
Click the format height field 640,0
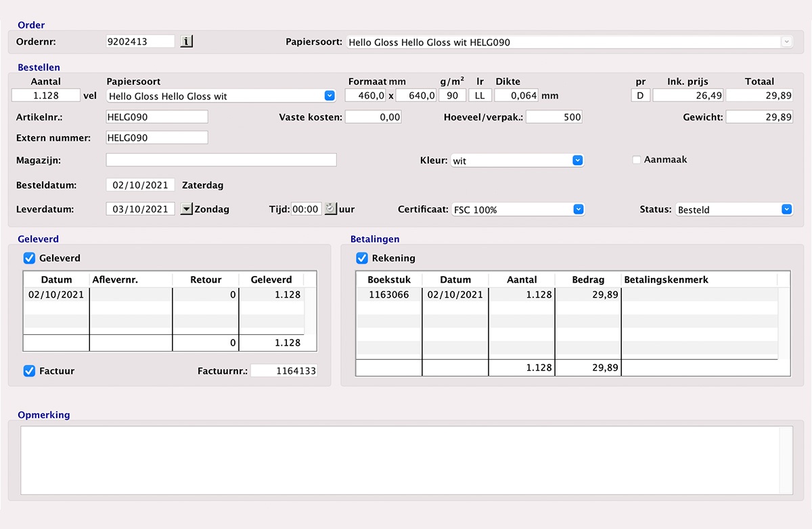tap(416, 95)
